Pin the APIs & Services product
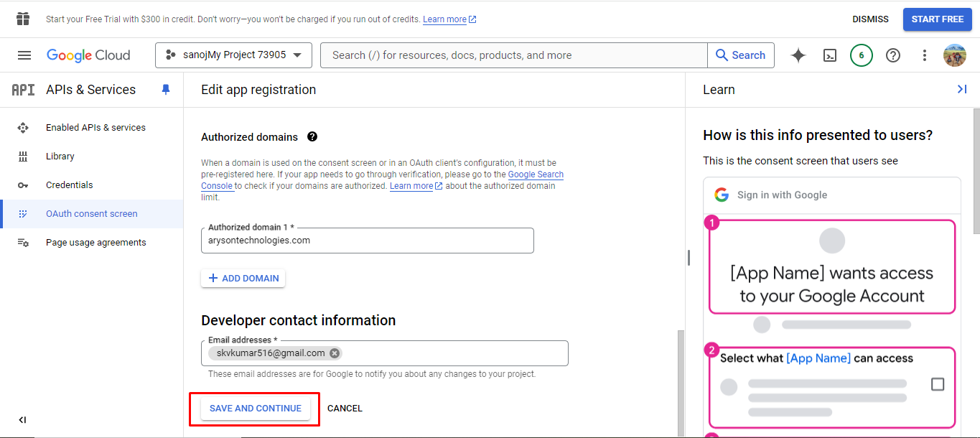This screenshot has height=438, width=980. click(166, 90)
